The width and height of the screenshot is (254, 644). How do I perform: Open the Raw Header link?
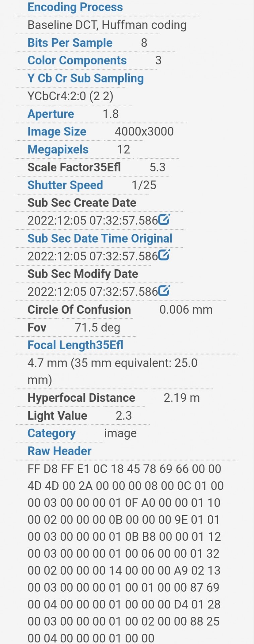59,451
